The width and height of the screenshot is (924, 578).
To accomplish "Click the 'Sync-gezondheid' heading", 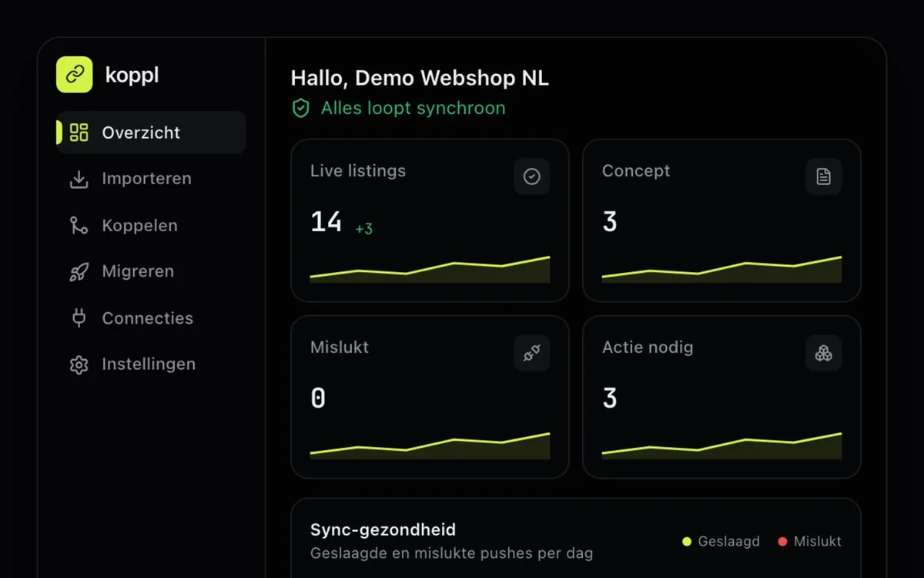I will (383, 529).
